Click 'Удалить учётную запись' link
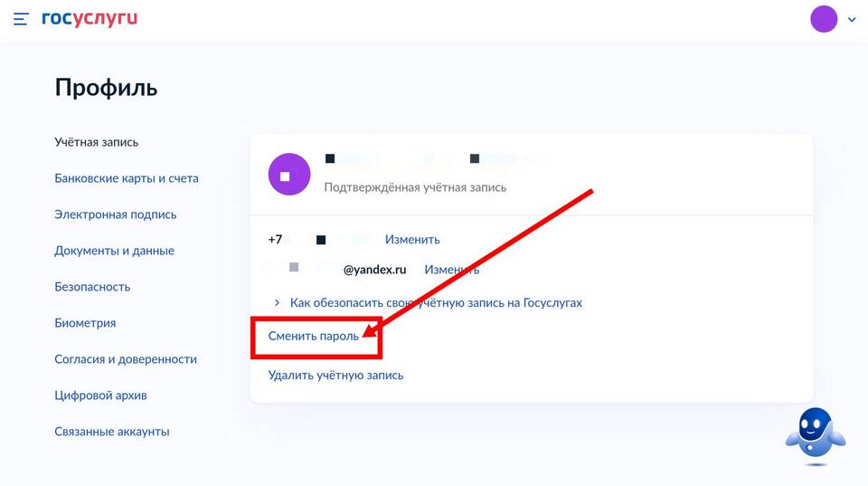This screenshot has width=868, height=486. coord(335,375)
